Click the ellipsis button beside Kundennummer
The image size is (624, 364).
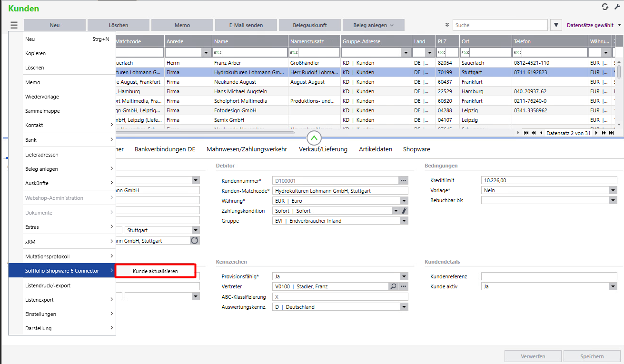pyautogui.click(x=404, y=181)
